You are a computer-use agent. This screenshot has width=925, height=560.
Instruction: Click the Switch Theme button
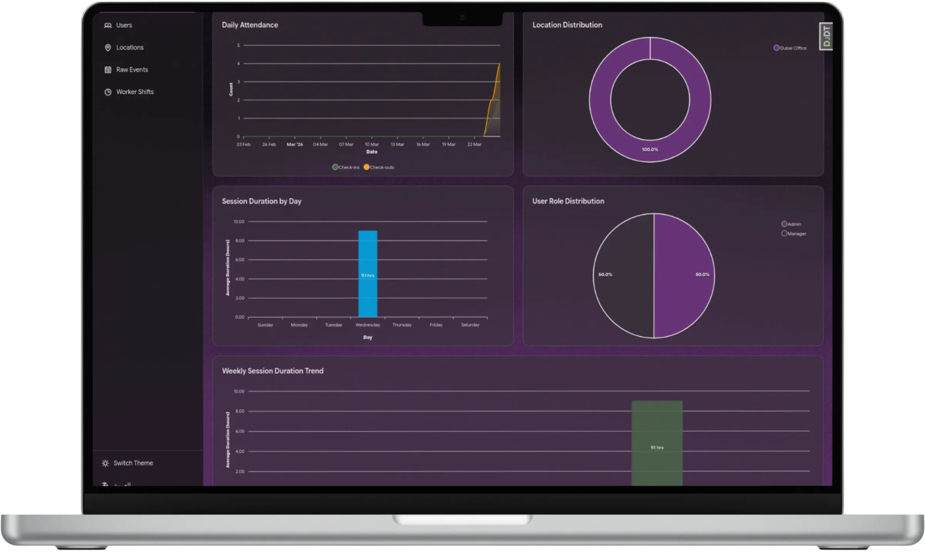[133, 463]
